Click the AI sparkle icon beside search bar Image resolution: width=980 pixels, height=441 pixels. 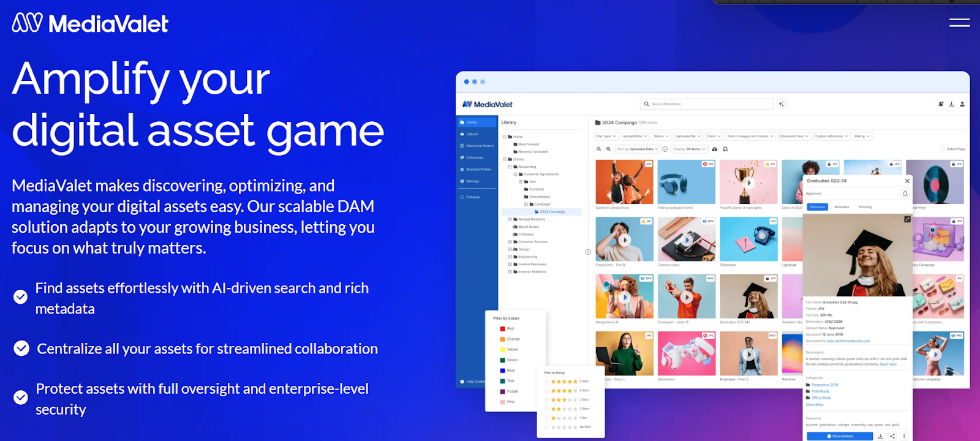pos(781,104)
